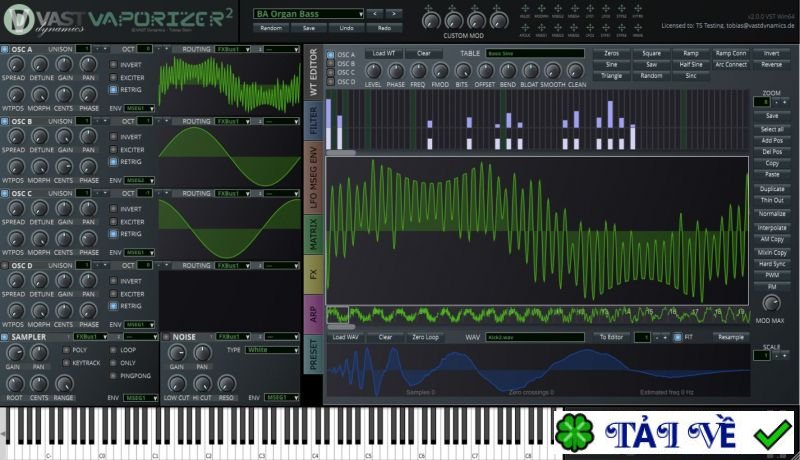Screen dimensions: 800x460
Task: Click the Load WAV button
Action: click(345, 337)
